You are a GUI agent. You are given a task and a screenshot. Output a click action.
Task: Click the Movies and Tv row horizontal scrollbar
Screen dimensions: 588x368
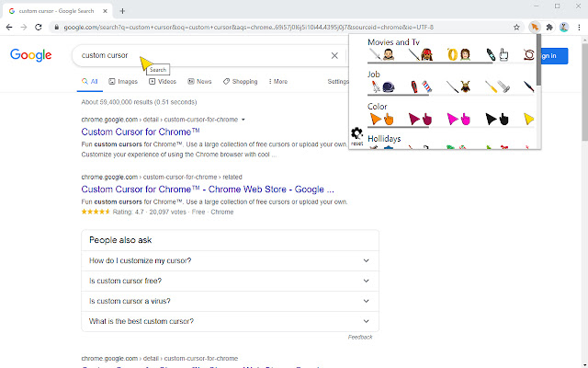pos(430,63)
